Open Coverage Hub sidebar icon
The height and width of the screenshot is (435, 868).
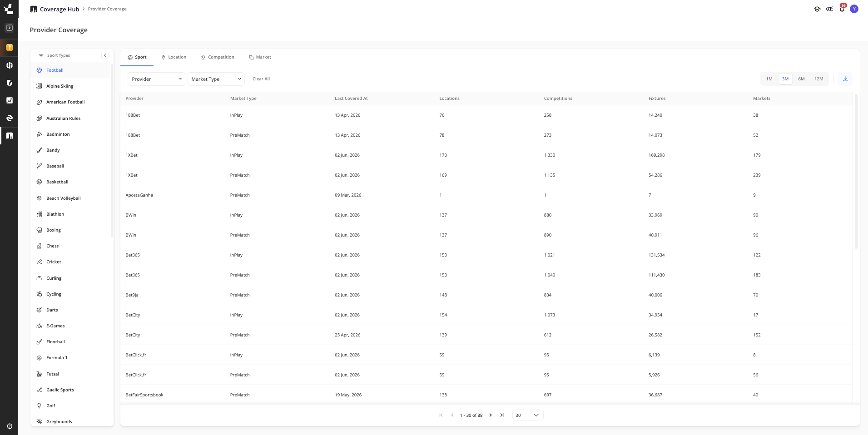[x=9, y=136]
